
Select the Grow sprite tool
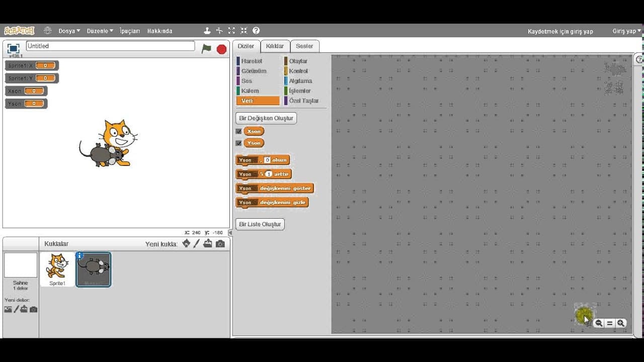tap(231, 31)
